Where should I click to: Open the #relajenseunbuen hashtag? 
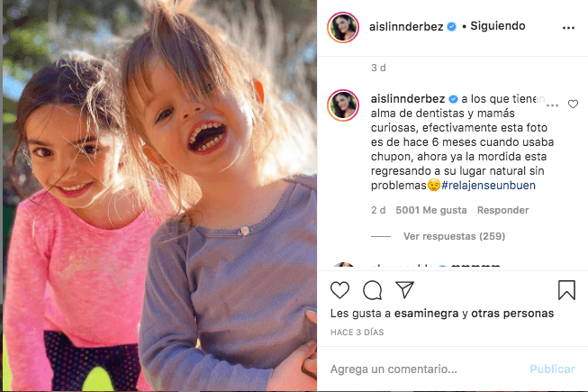[488, 186]
